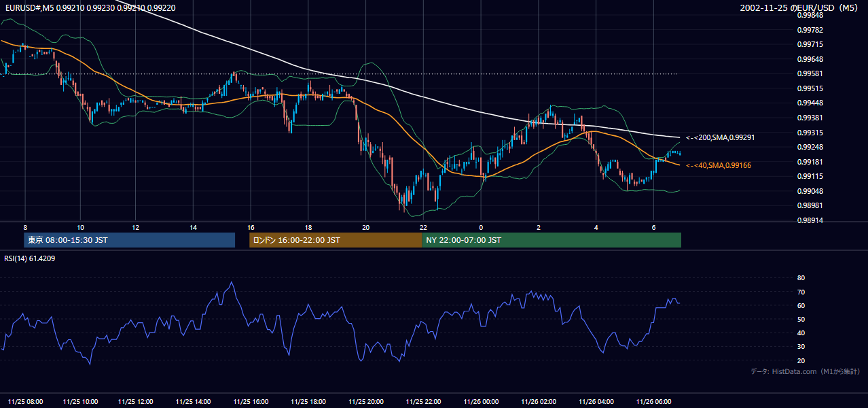Click price axis label 0.99381
The width and height of the screenshot is (868, 408).
[810, 118]
